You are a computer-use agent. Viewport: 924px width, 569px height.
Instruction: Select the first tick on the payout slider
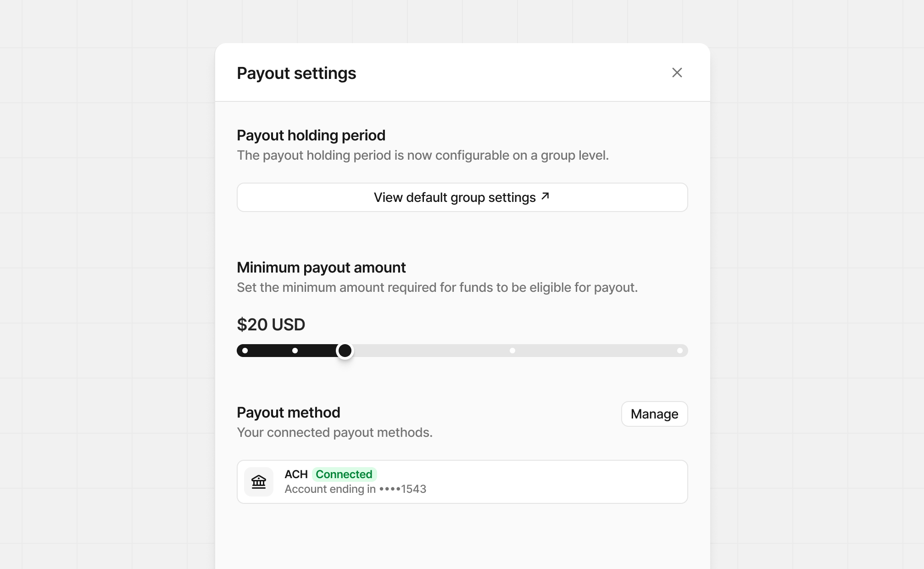click(245, 350)
